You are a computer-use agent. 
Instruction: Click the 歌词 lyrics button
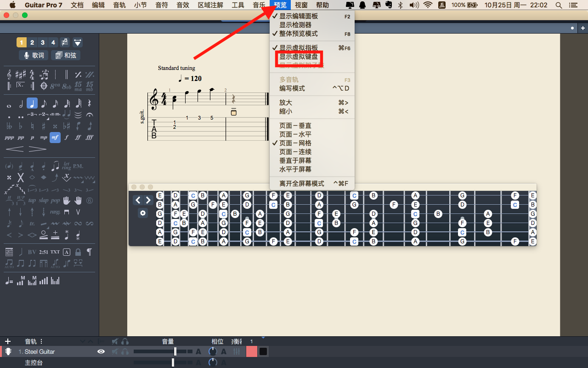[x=33, y=55]
